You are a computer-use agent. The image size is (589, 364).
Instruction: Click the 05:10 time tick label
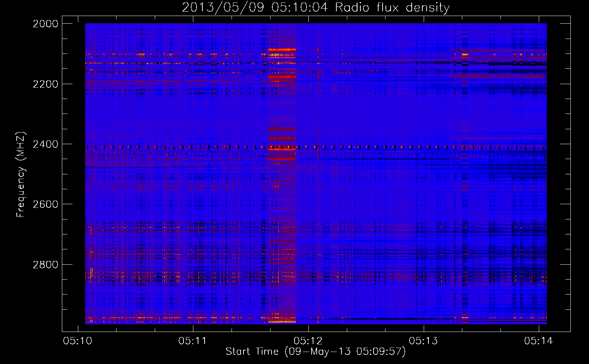(x=78, y=341)
